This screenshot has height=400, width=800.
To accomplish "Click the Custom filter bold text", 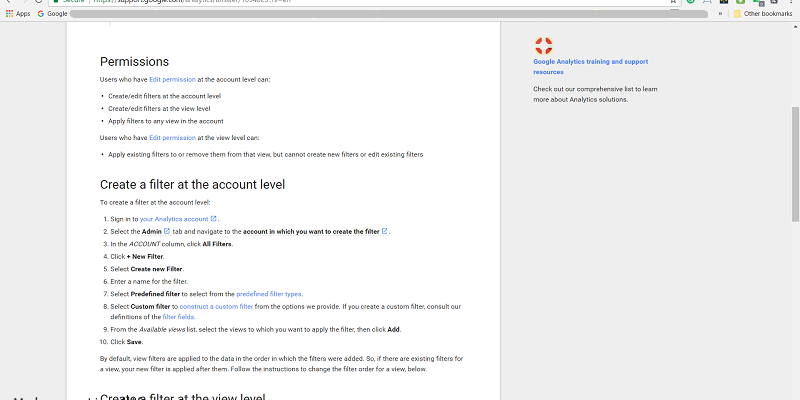I will [150, 307].
